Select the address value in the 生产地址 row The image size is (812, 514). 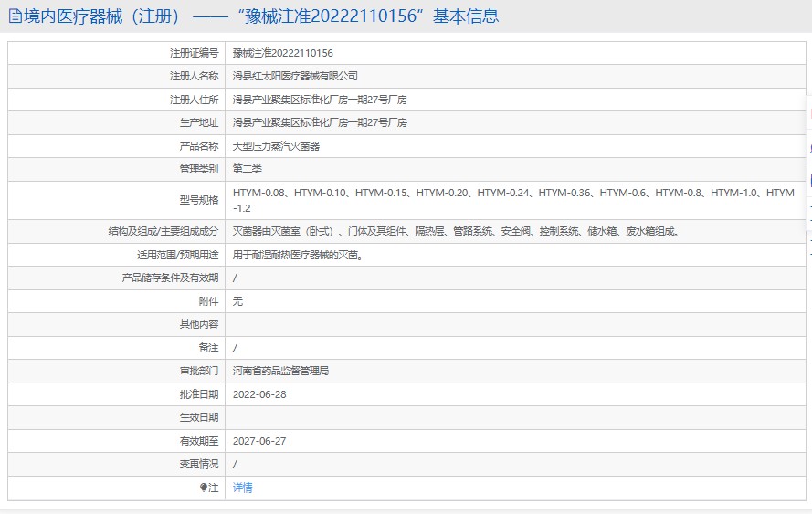pyautogui.click(x=320, y=122)
